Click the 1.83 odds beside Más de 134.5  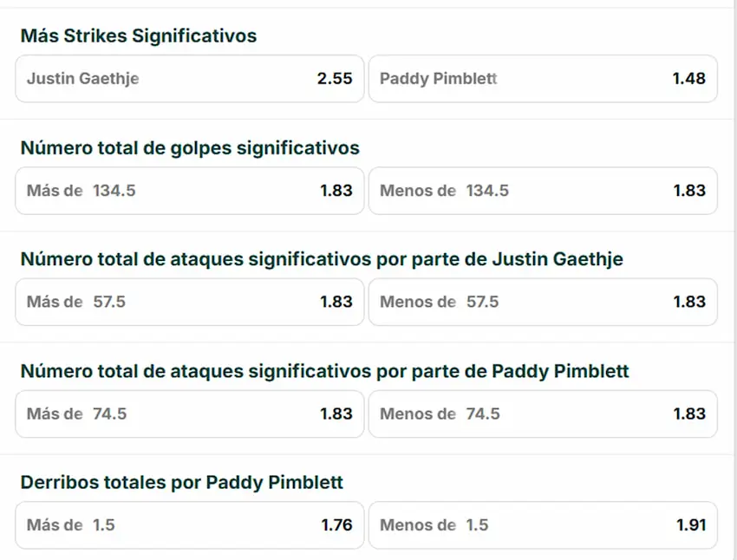coord(336,191)
